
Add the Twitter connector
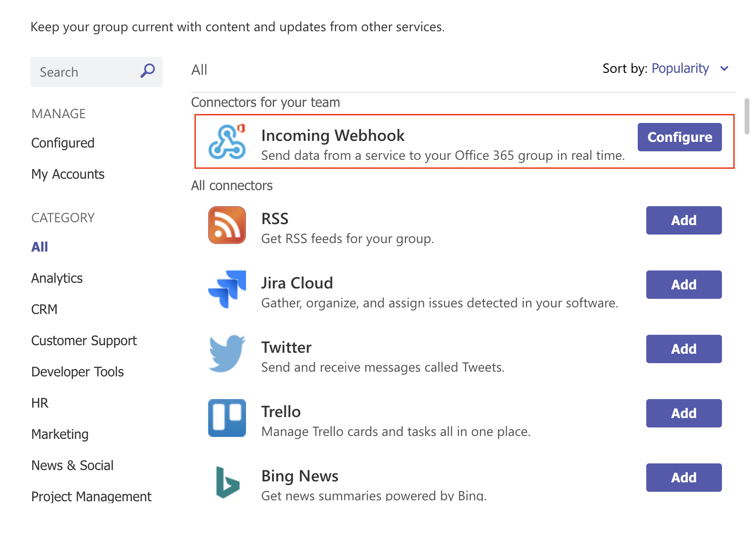(x=684, y=349)
